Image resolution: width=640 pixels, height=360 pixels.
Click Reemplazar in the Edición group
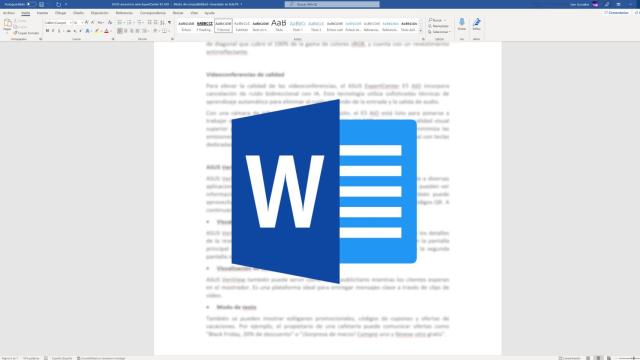click(x=439, y=26)
